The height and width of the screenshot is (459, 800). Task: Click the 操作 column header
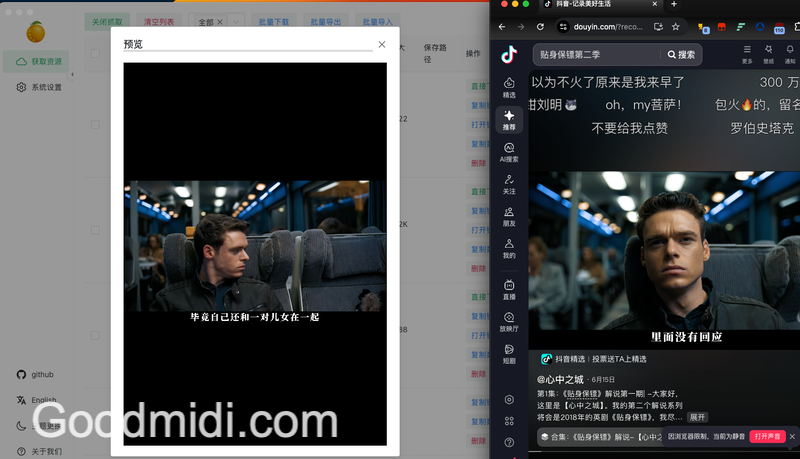[x=473, y=53]
